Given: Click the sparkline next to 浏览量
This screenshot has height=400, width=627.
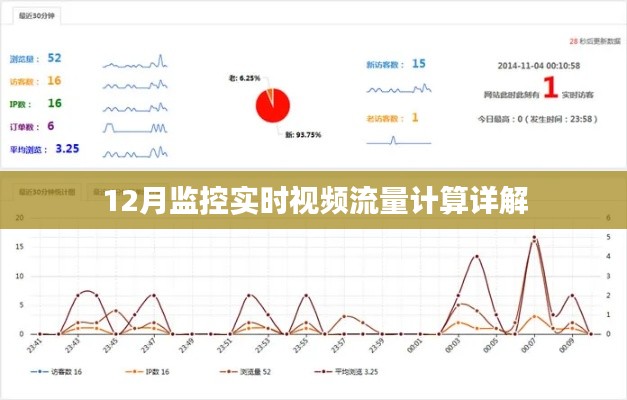Looking at the screenshot, I should point(136,59).
